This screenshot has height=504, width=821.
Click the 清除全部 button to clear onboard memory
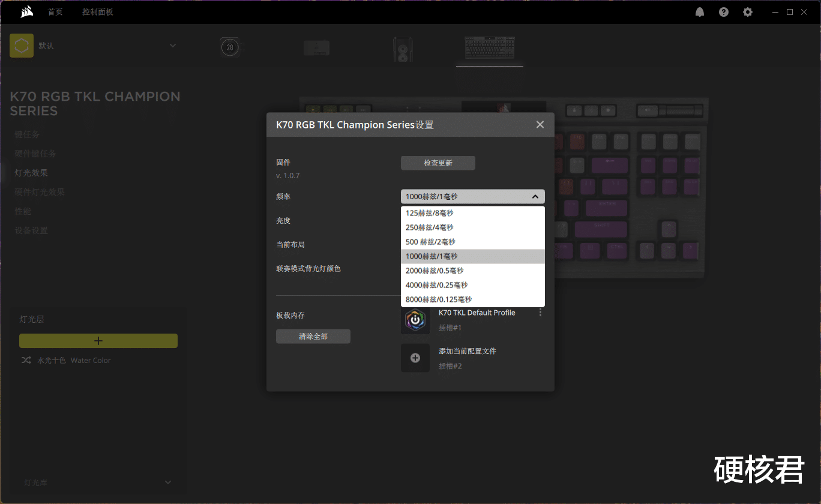pos(313,336)
